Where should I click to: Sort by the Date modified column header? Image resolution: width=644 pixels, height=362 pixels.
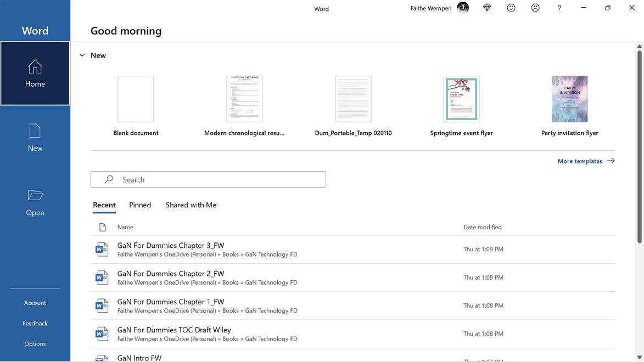coord(483,227)
